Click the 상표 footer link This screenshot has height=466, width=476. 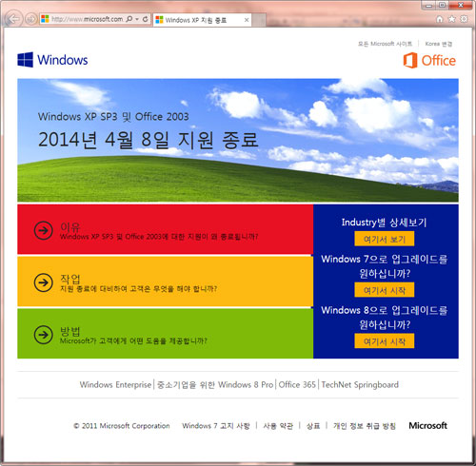pyautogui.click(x=313, y=426)
